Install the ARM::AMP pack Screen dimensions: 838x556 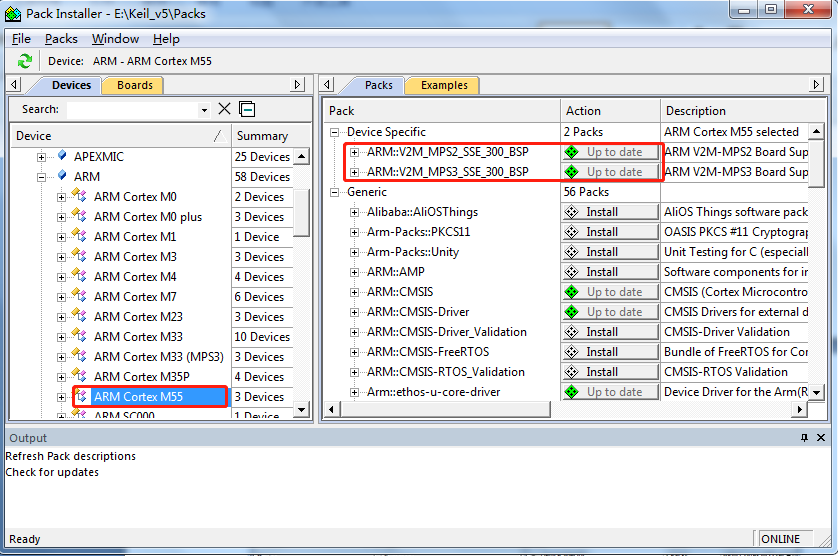tap(610, 272)
